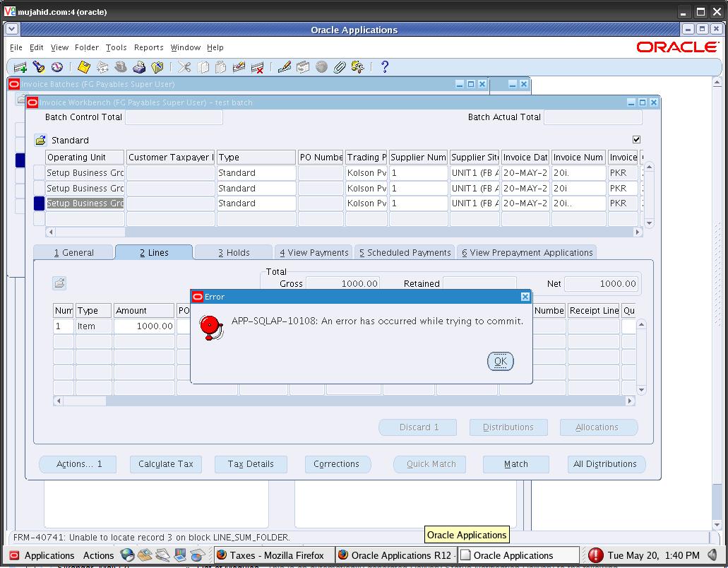Open the Tools menu
The width and height of the screenshot is (728, 568).
116,47
